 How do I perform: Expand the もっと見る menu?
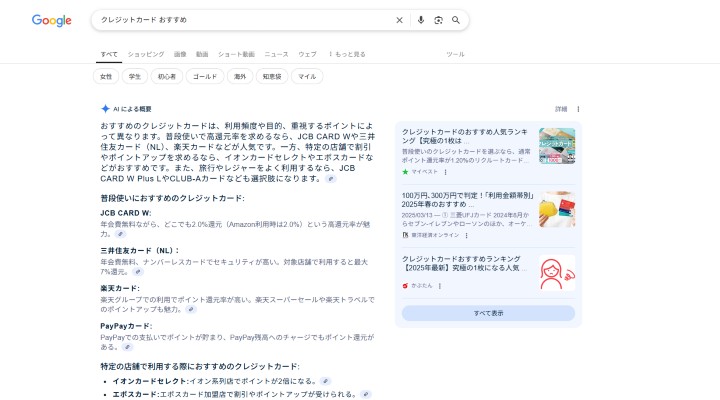pyautogui.click(x=347, y=54)
